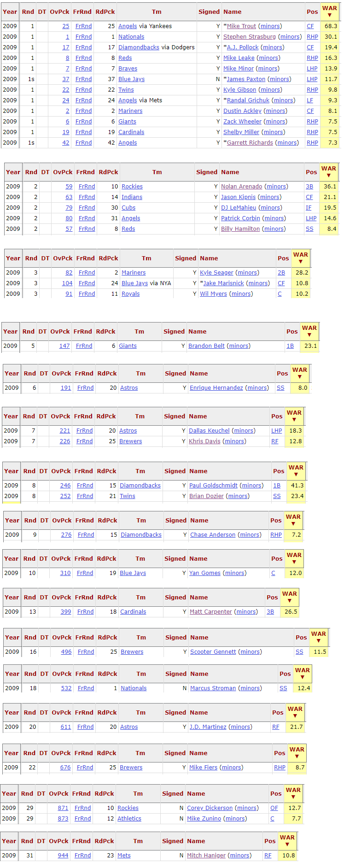Click WAR sort arrow above Kyle Seager's row
The width and height of the screenshot is (344, 868).
click(x=301, y=261)
